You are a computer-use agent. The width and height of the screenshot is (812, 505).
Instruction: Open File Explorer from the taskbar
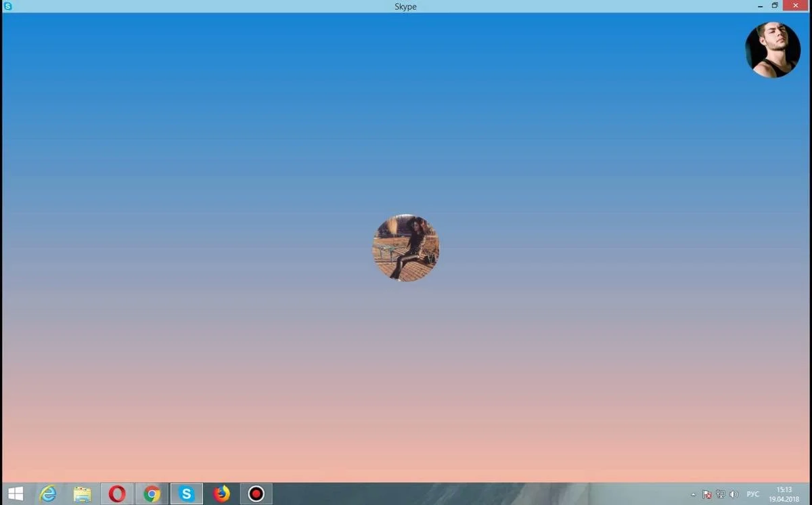[x=83, y=494]
